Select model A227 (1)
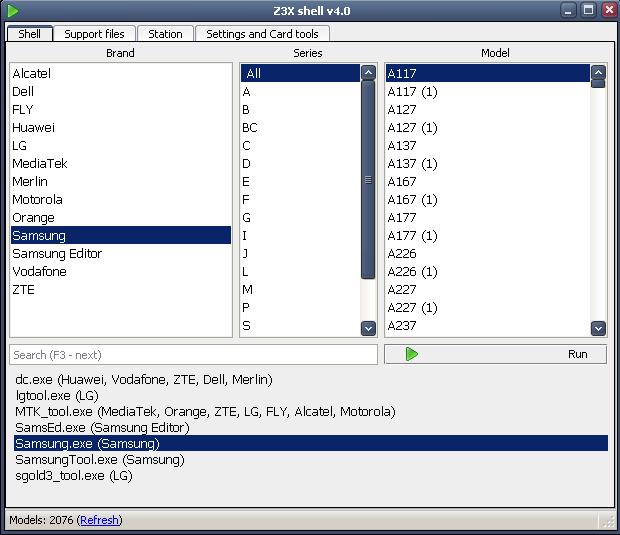Screen dimensions: 620x535 coord(488,307)
